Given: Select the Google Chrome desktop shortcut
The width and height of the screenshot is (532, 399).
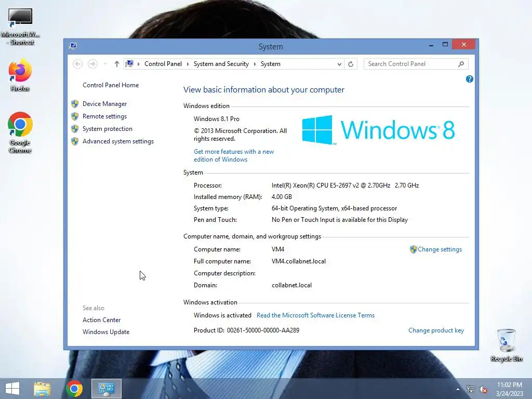Looking at the screenshot, I should 20,132.
